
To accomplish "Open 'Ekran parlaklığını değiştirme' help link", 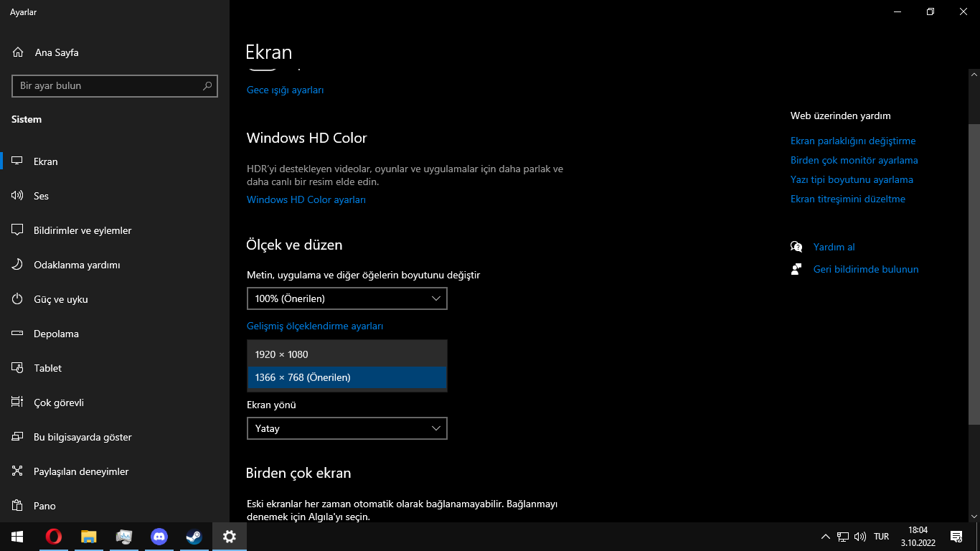I will (853, 141).
